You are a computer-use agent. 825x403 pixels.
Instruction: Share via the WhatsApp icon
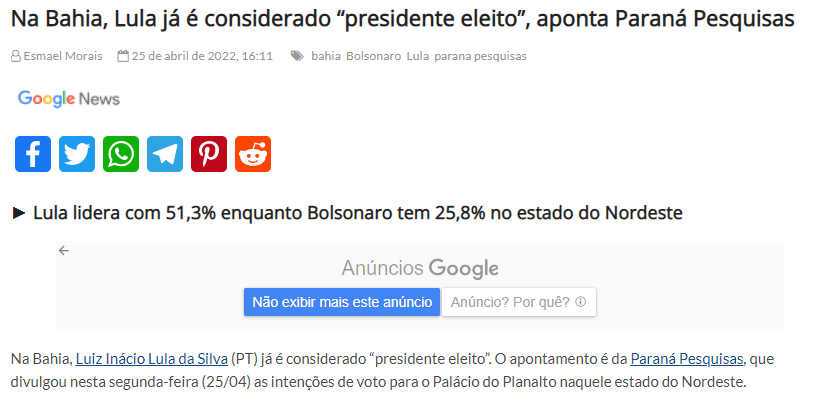coord(121,154)
